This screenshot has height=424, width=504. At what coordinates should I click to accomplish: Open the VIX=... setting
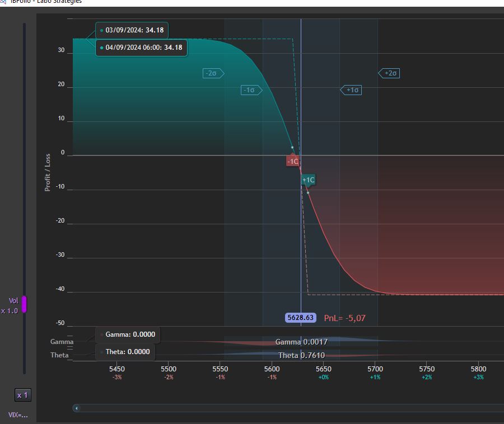[x=18, y=415]
